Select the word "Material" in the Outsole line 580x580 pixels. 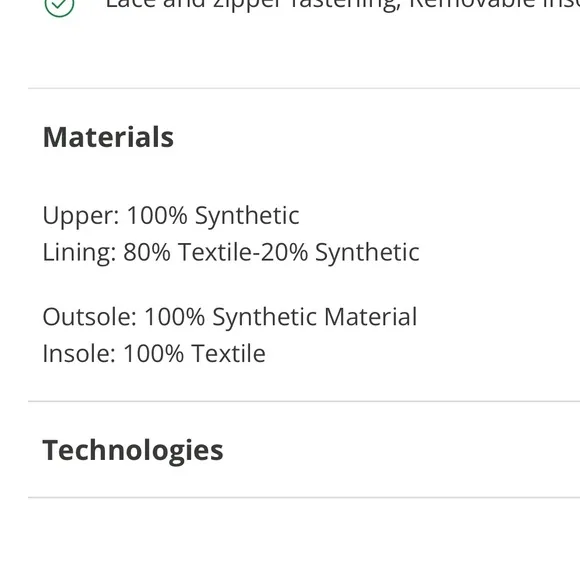point(371,317)
